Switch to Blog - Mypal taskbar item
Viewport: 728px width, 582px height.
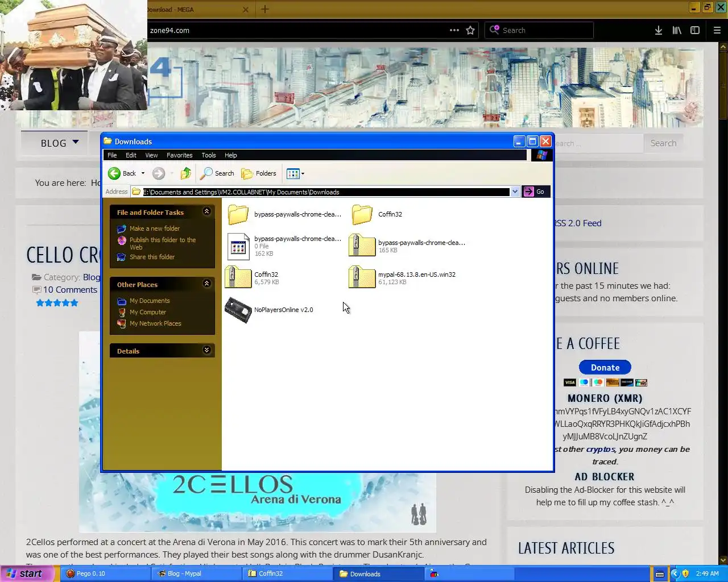point(197,573)
